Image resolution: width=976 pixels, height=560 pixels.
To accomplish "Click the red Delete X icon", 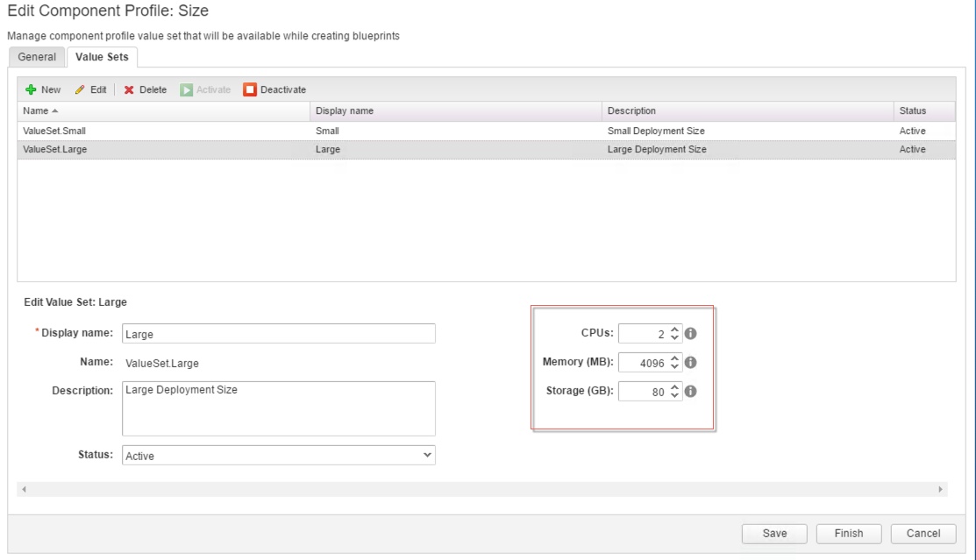I will [129, 89].
